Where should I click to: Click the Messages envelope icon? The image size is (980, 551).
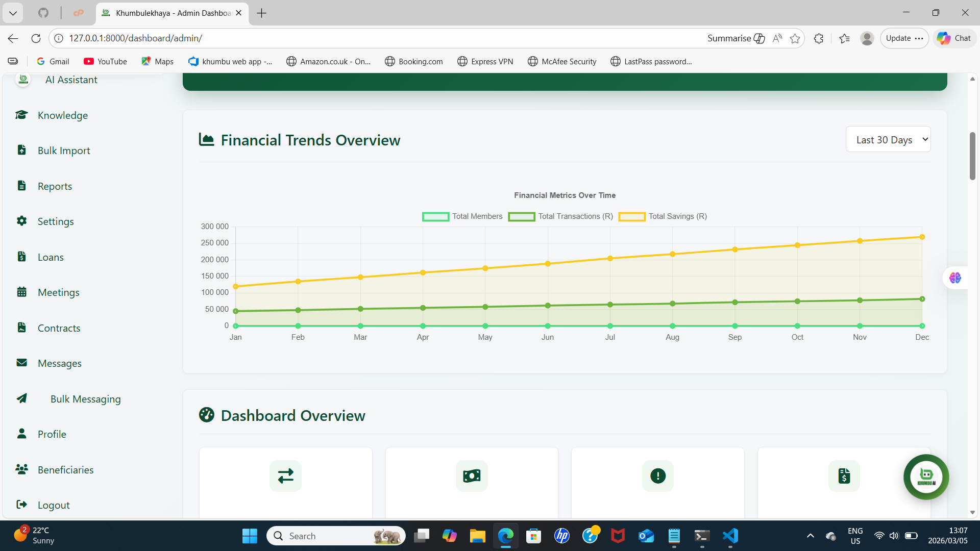coord(21,363)
